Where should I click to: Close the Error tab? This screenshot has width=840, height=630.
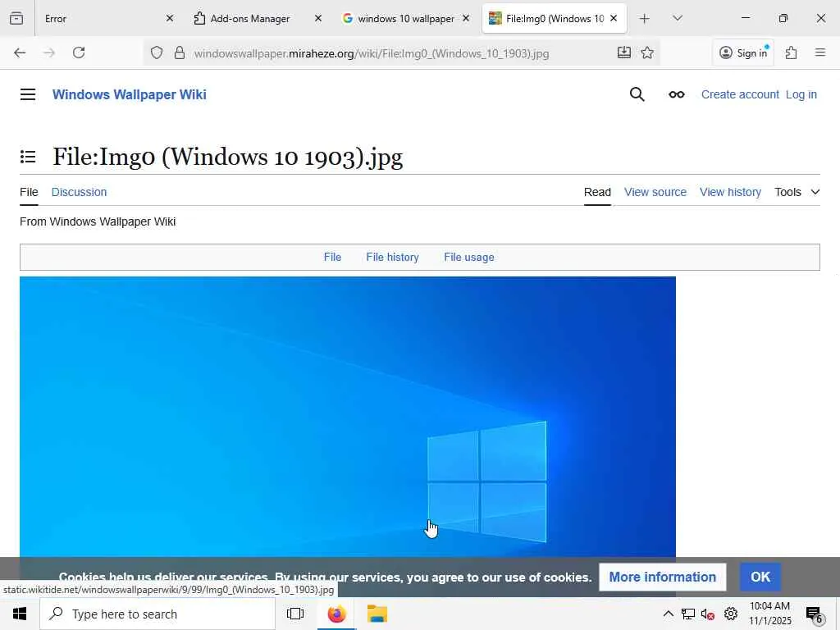[x=170, y=18]
